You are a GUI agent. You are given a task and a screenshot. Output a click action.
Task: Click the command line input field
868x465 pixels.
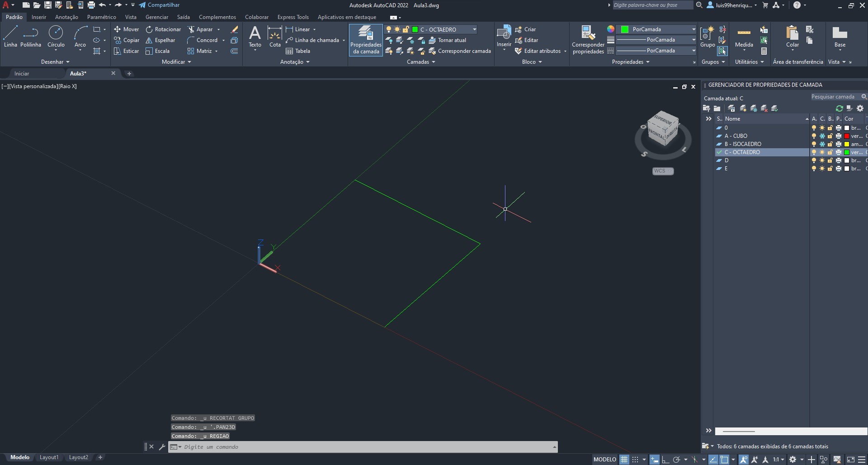tap(363, 447)
